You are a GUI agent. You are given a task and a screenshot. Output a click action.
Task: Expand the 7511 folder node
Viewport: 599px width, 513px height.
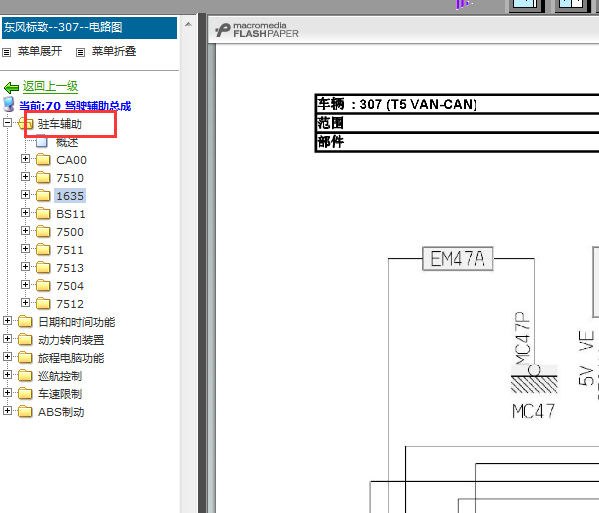(25, 248)
